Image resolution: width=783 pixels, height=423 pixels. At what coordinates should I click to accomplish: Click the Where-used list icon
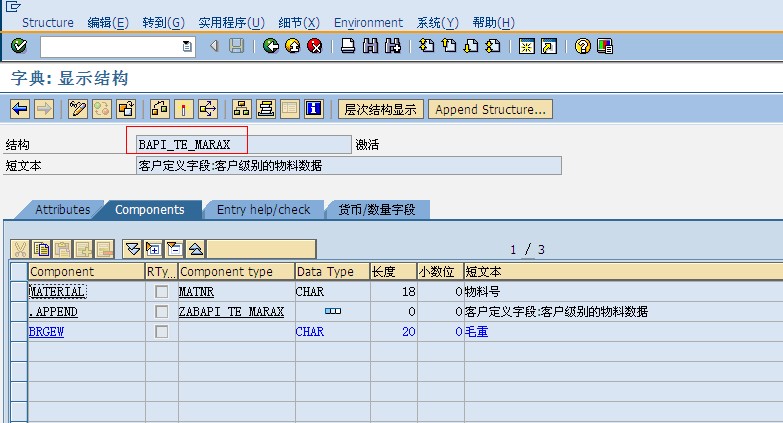[208, 109]
